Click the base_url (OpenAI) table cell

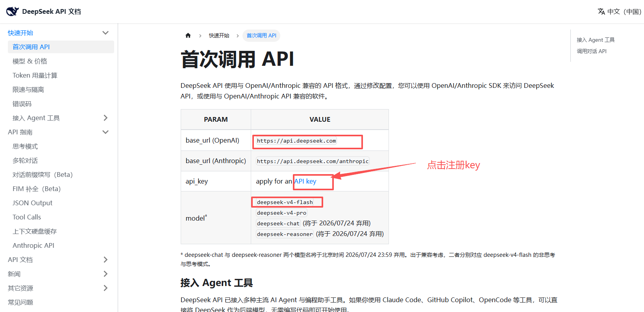(216, 140)
